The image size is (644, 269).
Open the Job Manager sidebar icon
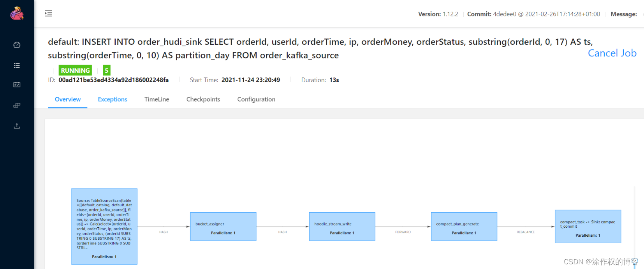click(17, 105)
